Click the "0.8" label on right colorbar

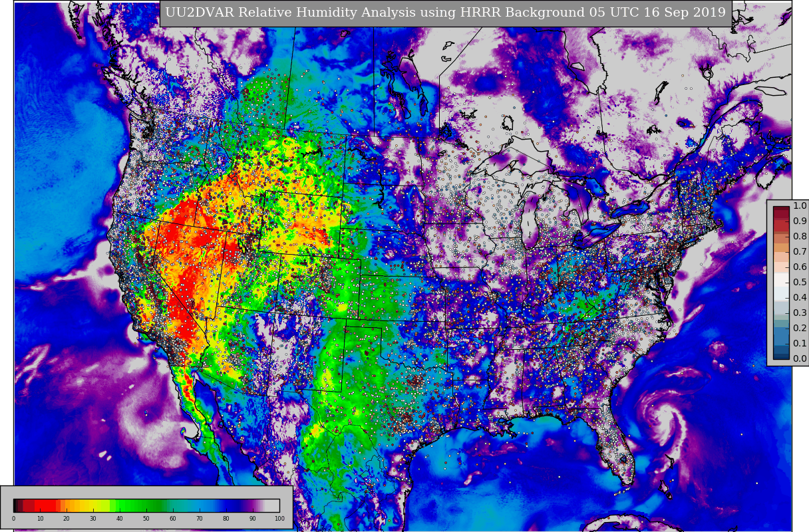(800, 237)
